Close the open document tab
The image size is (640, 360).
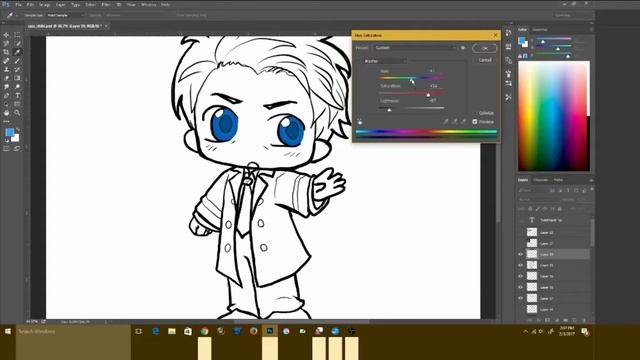click(x=106, y=26)
